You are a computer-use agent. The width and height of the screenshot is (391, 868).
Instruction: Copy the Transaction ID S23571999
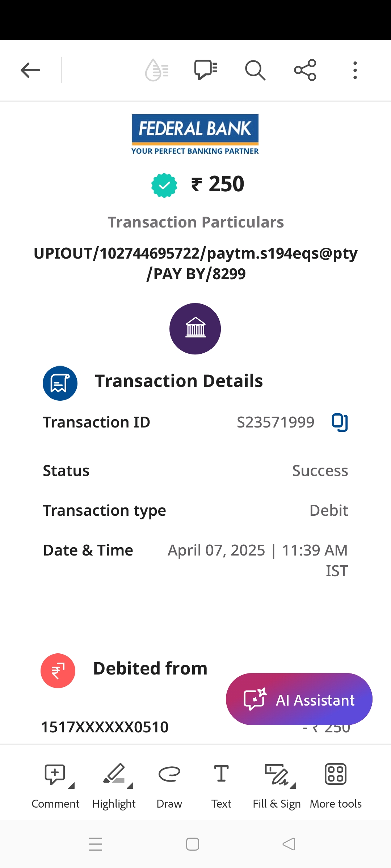(340, 422)
